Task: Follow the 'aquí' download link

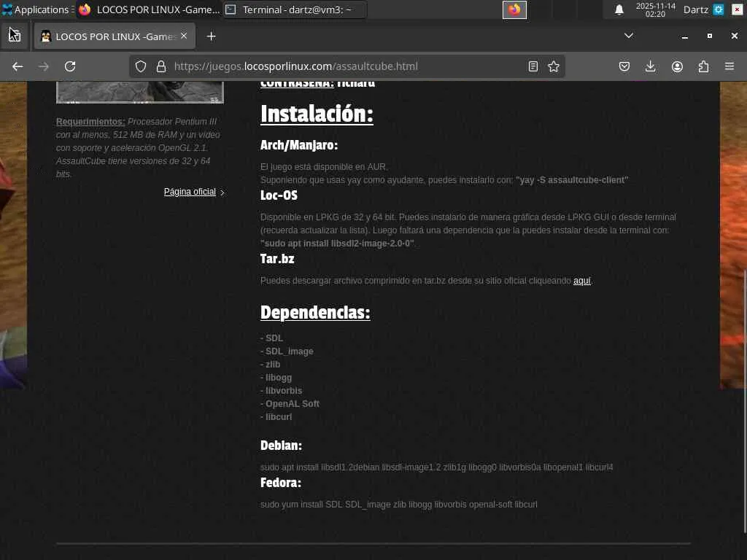Action: (x=581, y=281)
